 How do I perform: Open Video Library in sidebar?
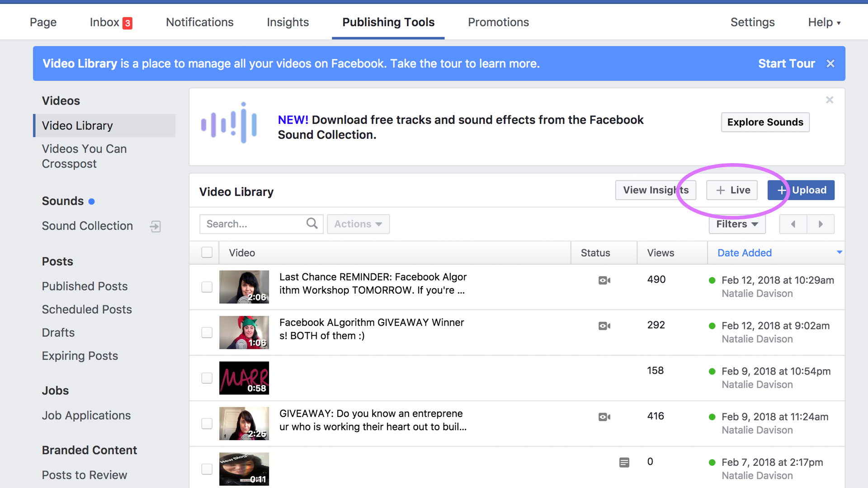pyautogui.click(x=104, y=126)
